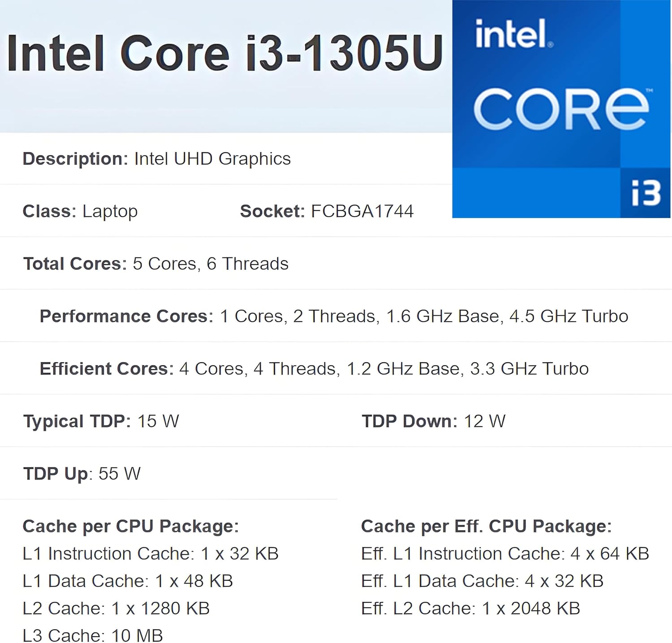Select the Total Cores row
The height and width of the screenshot is (643, 672).
[x=156, y=264]
